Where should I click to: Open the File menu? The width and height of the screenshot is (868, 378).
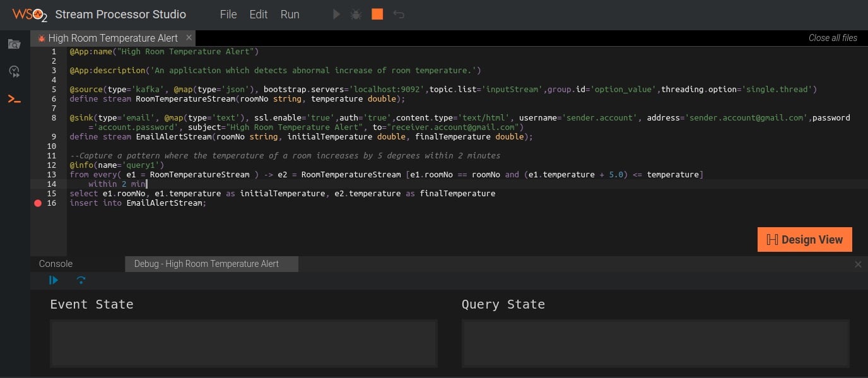coord(228,15)
